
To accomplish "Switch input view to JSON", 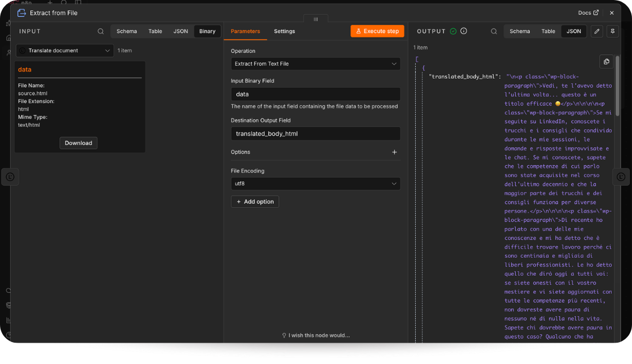I will 180,31.
